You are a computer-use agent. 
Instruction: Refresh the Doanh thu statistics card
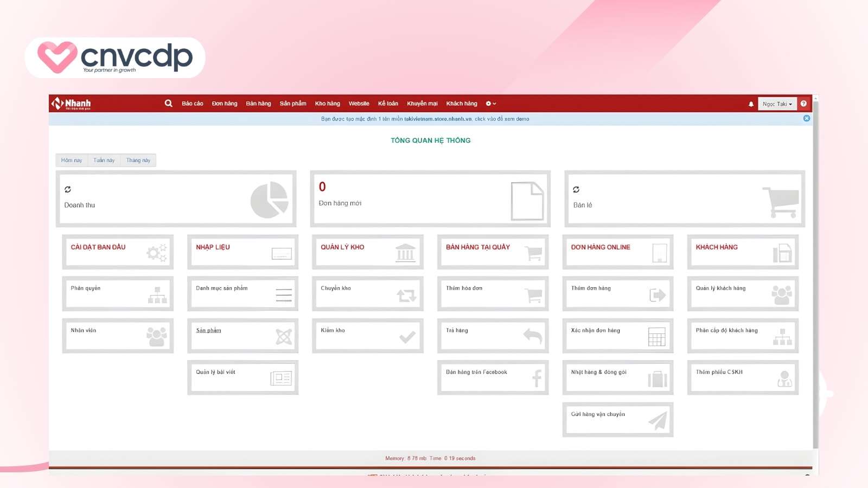pyautogui.click(x=67, y=190)
